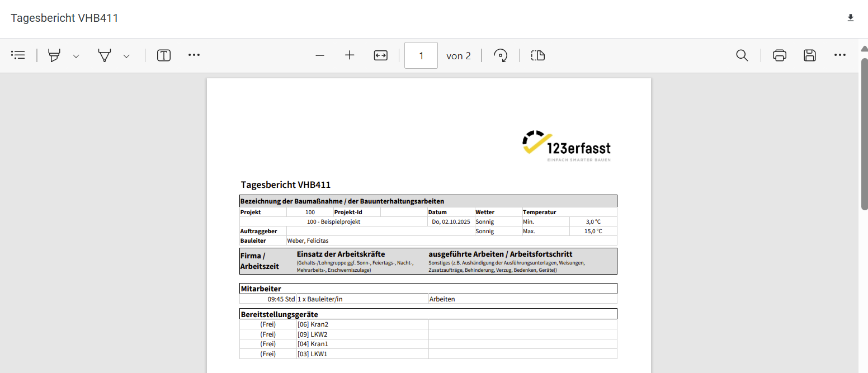Print the document
868x373 pixels.
pos(780,55)
